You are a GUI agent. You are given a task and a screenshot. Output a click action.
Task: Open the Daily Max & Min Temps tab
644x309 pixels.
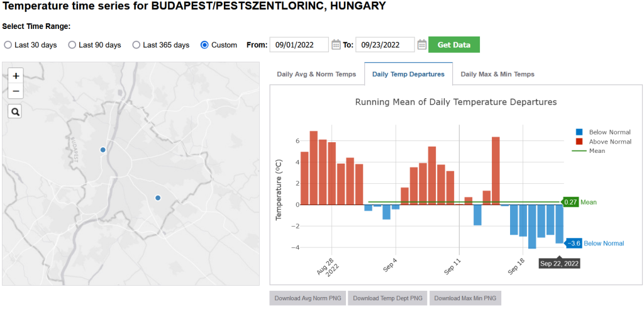[497, 74]
